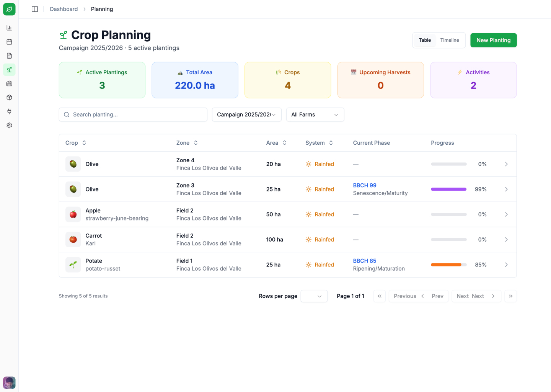The height and width of the screenshot is (392, 551).
Task: Click the purple 99% progress bar
Action: pos(448,189)
